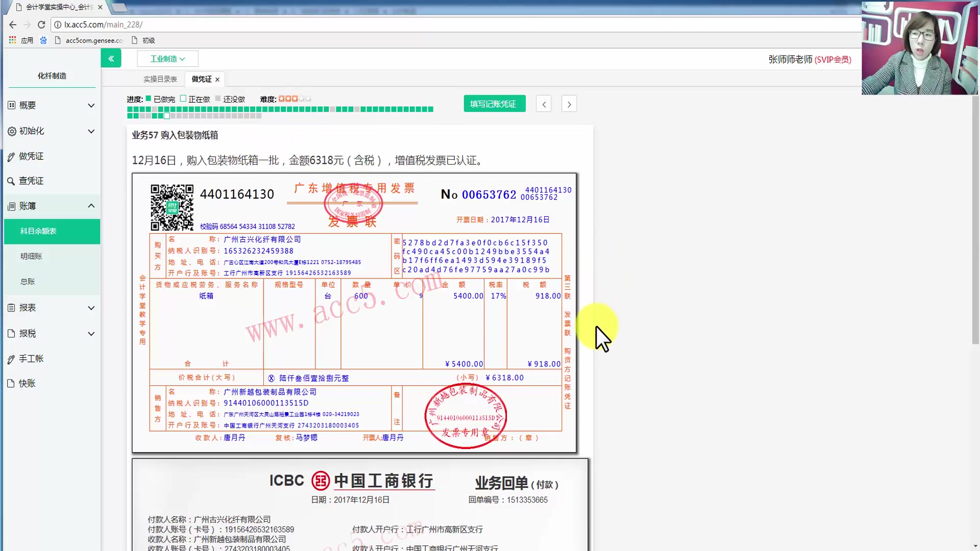Click the 手工帐 pencil icon
Viewport: 980px width, 551px height.
coord(11,359)
